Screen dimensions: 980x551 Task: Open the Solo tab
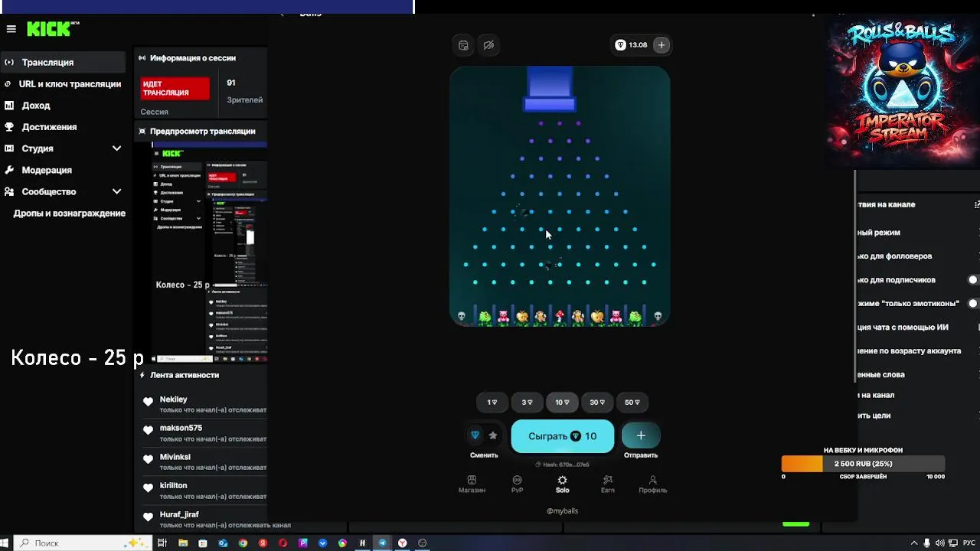point(562,484)
